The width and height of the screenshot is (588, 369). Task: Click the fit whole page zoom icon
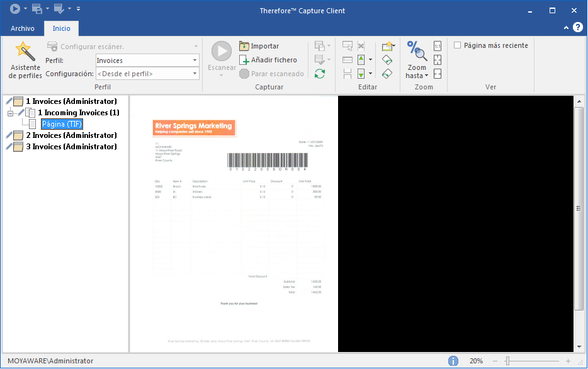point(438,60)
